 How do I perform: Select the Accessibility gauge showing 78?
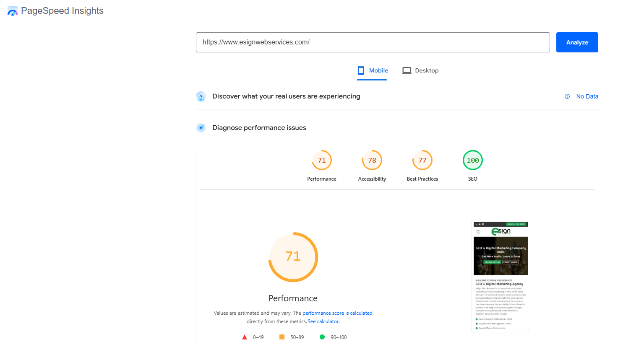click(x=372, y=160)
